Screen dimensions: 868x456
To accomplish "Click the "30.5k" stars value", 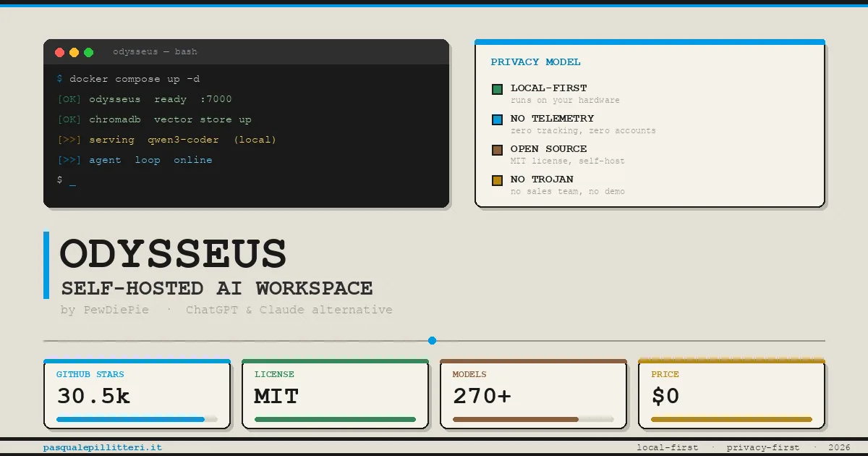I will [93, 396].
